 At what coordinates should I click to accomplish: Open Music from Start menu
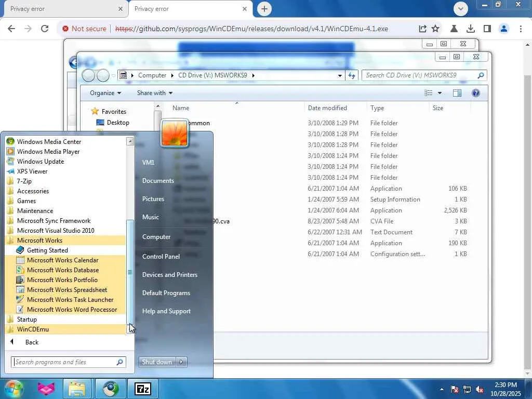150,217
